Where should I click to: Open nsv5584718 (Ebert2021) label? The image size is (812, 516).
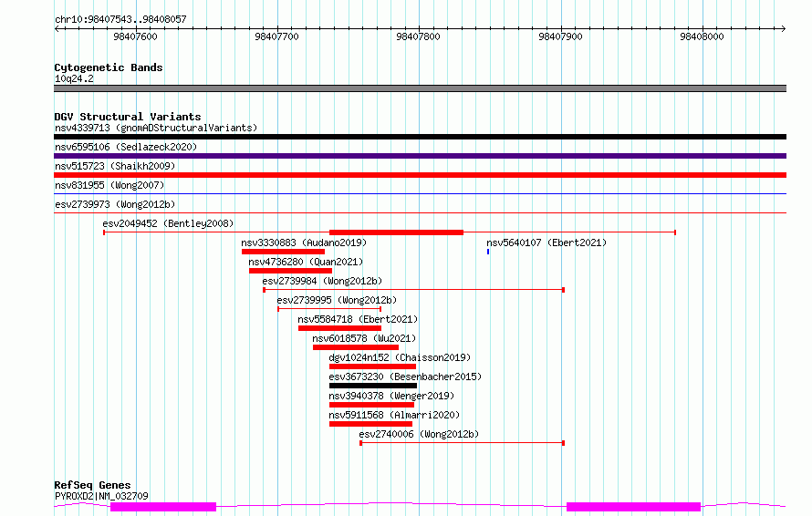click(358, 319)
